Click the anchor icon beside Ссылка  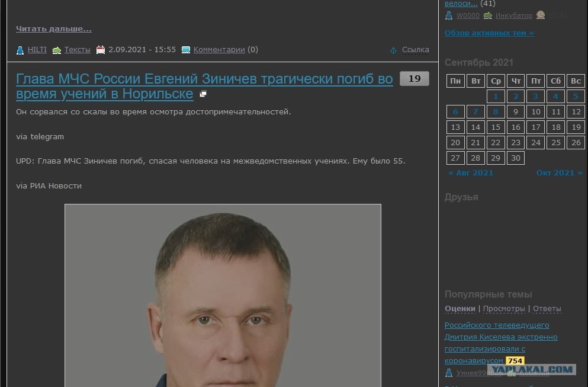point(393,50)
